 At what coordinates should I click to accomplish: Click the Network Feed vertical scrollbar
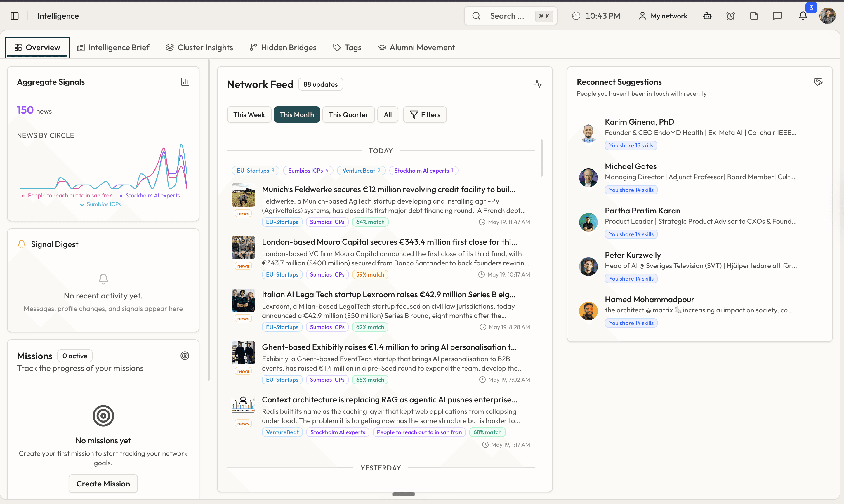[x=541, y=158]
